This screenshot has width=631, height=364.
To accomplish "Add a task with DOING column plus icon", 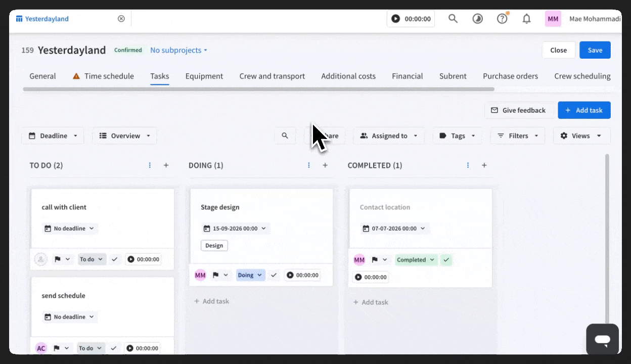I will pyautogui.click(x=325, y=165).
